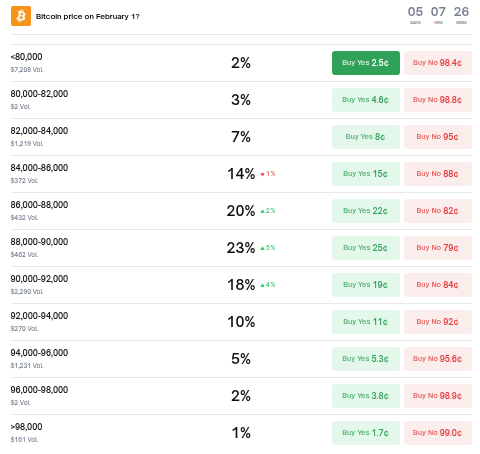
Task: Click the 26 minutes countdown value
Action: pos(461,12)
